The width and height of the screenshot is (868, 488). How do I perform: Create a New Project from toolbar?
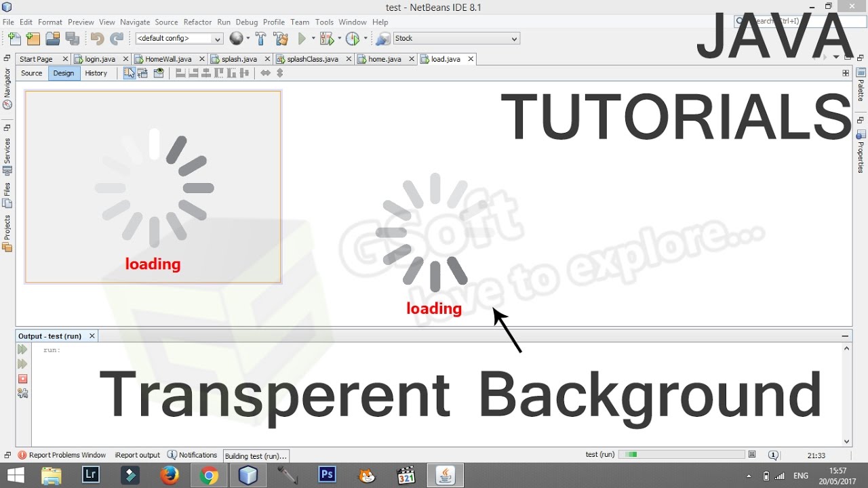(33, 39)
